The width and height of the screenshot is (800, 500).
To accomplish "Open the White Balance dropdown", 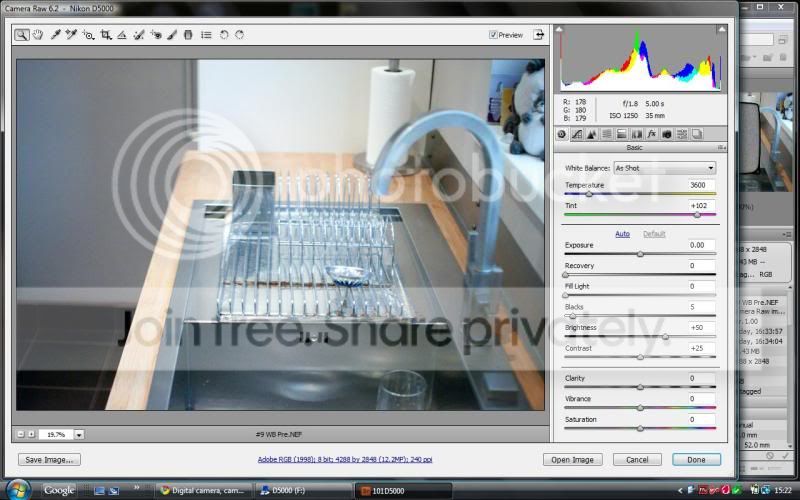I will (x=665, y=168).
